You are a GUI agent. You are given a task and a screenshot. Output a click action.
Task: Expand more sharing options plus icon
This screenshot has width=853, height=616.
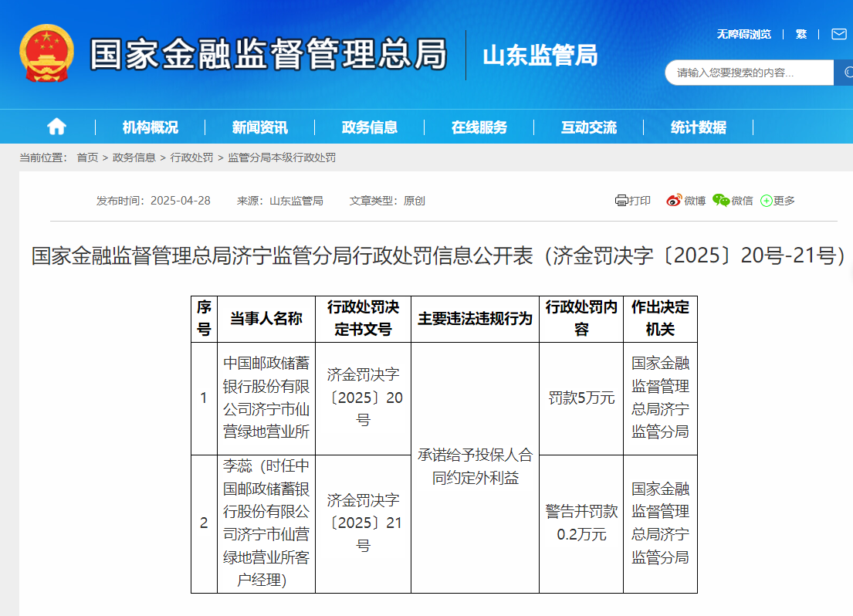[x=766, y=201]
